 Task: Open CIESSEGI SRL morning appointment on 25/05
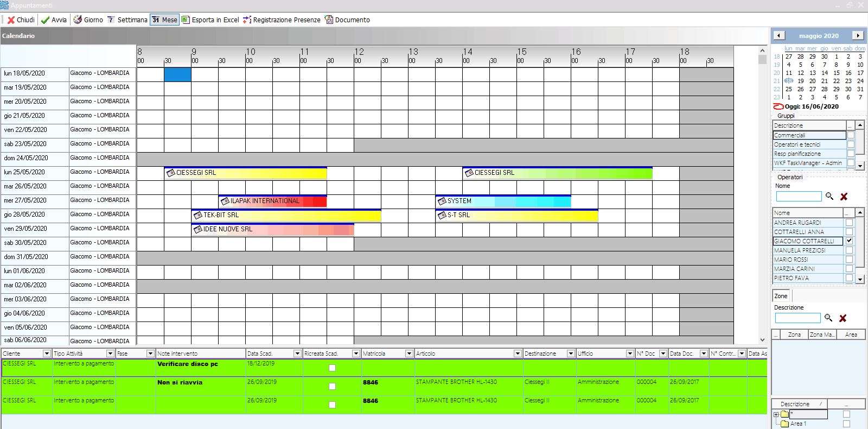(x=245, y=173)
